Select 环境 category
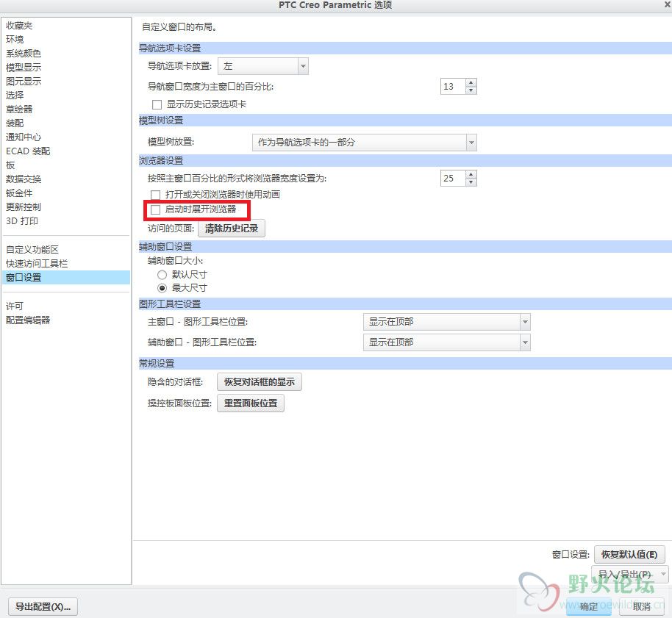 click(x=15, y=40)
